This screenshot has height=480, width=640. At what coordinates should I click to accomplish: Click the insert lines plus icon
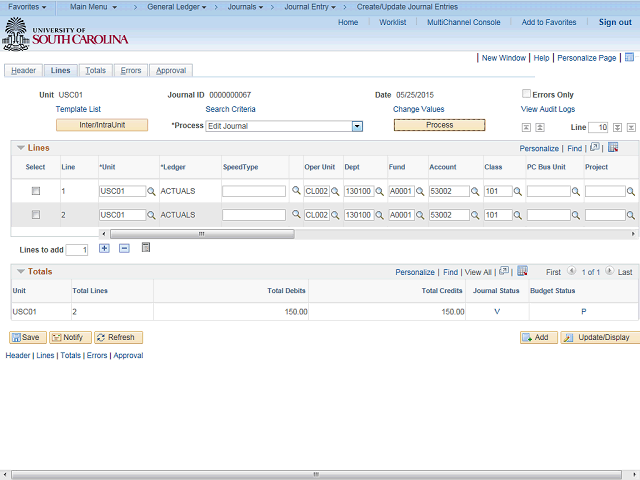pyautogui.click(x=104, y=248)
